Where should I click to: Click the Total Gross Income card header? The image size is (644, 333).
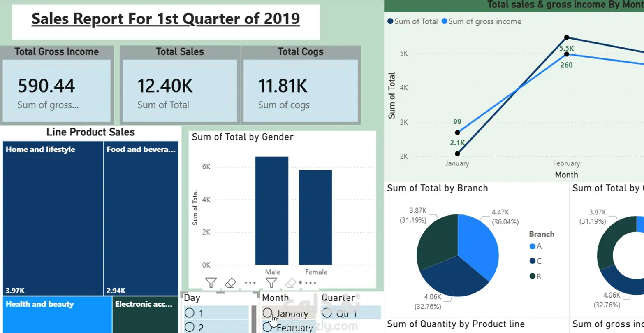[57, 51]
